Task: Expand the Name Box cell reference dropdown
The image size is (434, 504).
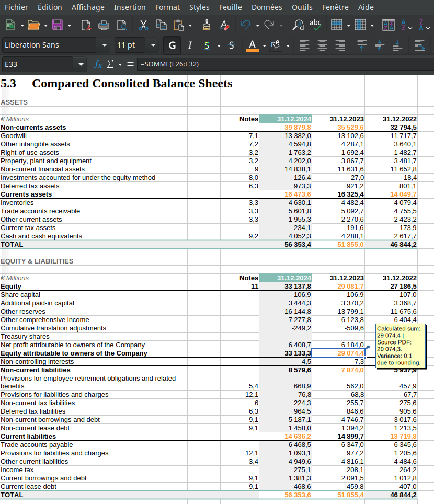Action: point(81,64)
